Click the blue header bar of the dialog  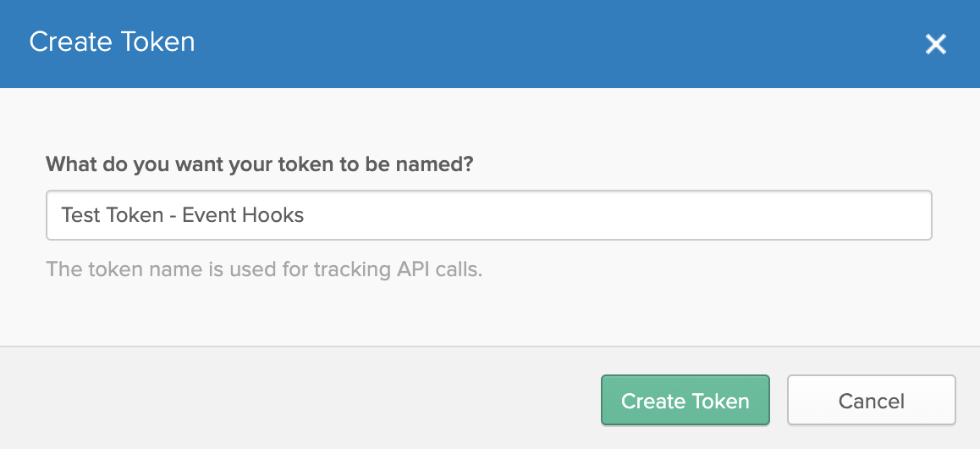508,42
